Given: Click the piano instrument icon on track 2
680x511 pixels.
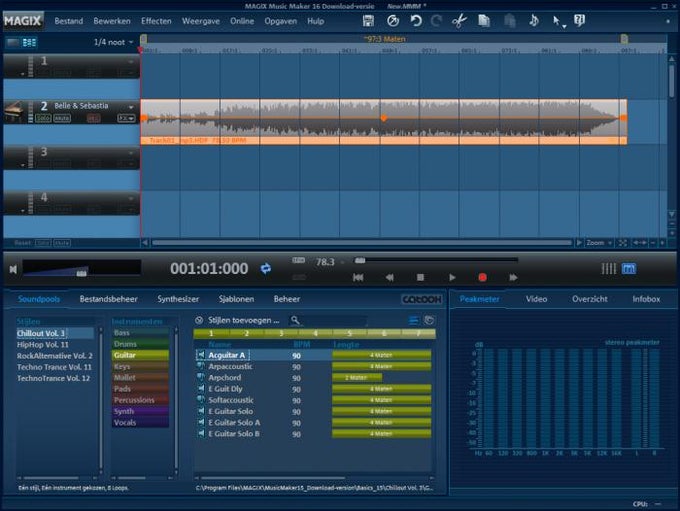Looking at the screenshot, I should point(13,112).
